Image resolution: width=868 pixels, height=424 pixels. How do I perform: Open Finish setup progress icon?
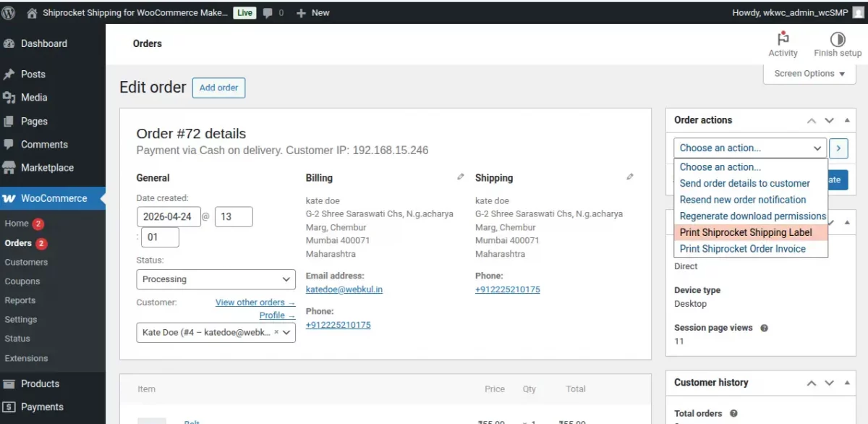[x=838, y=39]
